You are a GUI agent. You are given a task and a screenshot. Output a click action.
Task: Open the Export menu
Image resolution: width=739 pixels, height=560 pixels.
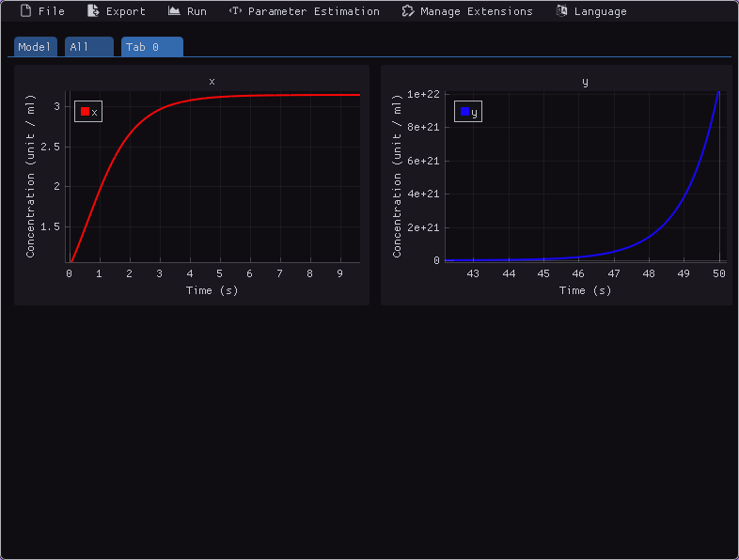(117, 11)
